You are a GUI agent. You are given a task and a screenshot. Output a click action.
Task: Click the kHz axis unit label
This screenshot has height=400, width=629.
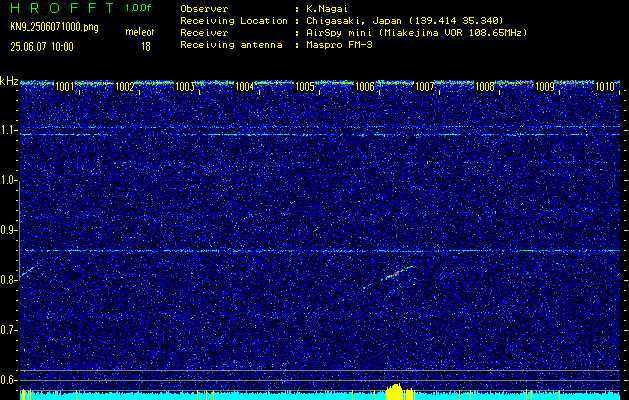(x=9, y=81)
